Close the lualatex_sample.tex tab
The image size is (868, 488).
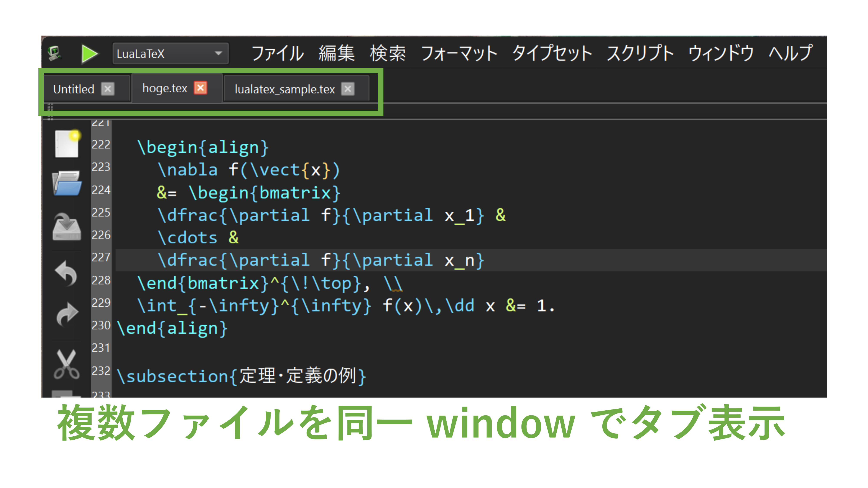348,89
